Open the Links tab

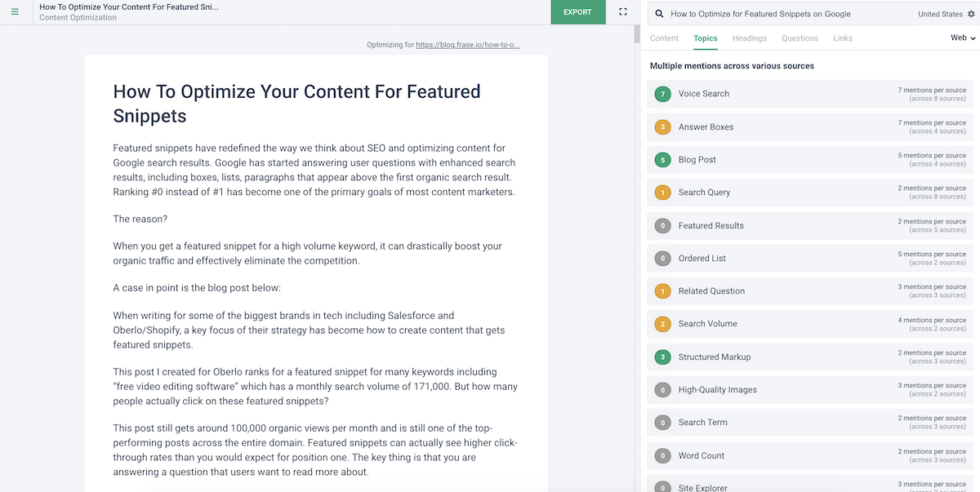pyautogui.click(x=843, y=38)
